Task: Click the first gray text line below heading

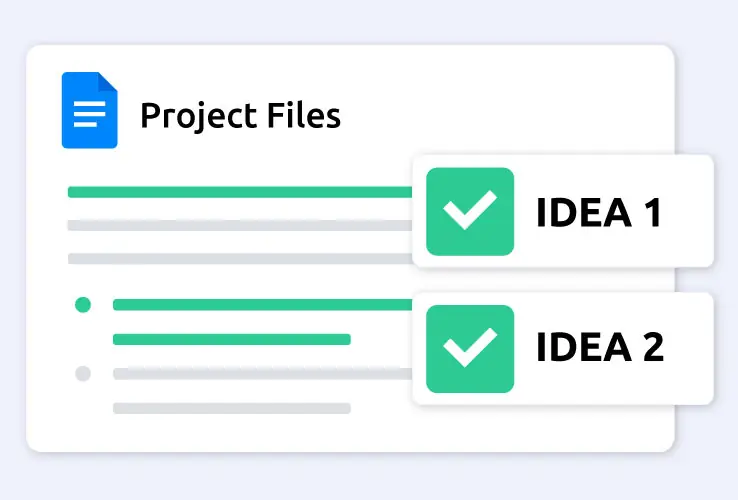Action: click(240, 225)
